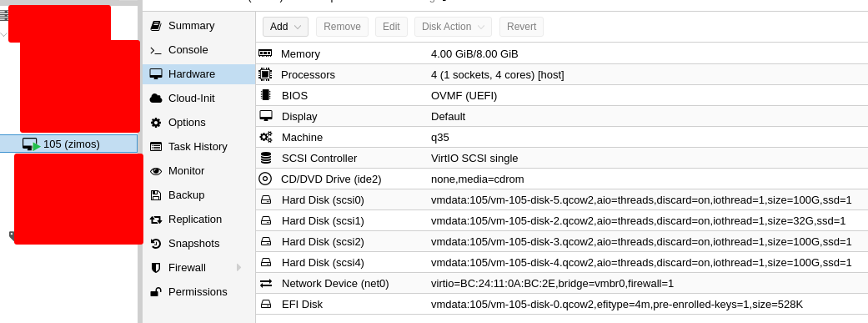868x323 pixels.
Task: Select the Network Device (net0) row
Action: [561, 284]
